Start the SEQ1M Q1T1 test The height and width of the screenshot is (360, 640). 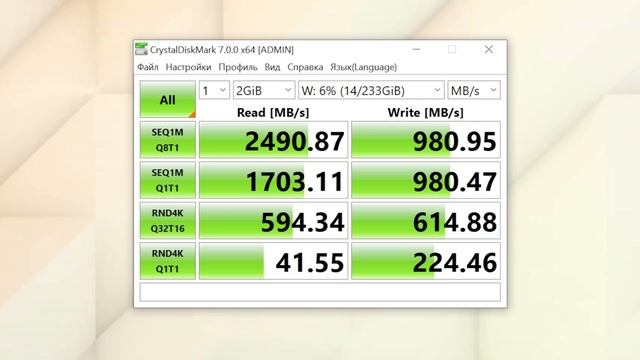pyautogui.click(x=168, y=180)
